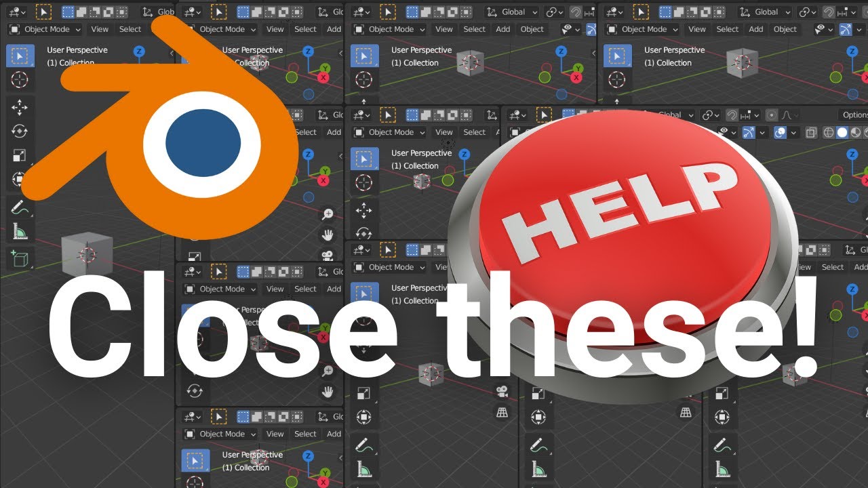
Task: Click the red X axis gizmo in top-center viewport
Action: click(x=576, y=78)
